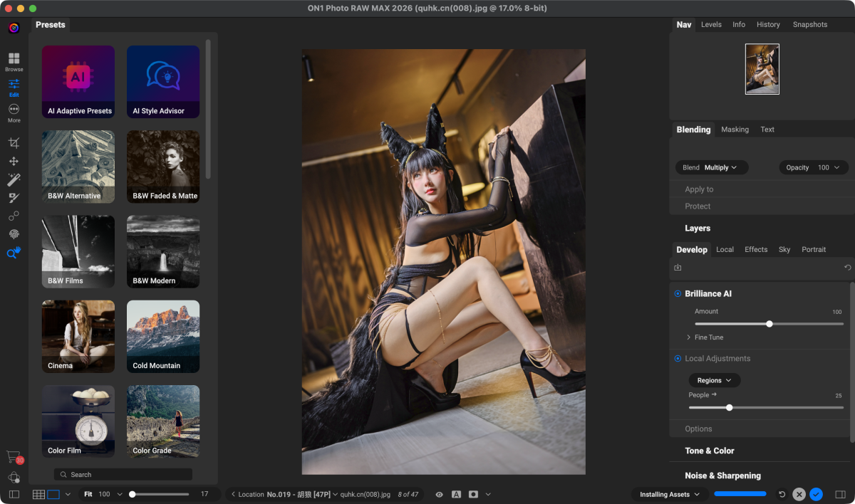The height and width of the screenshot is (504, 855).
Task: Click the reset arrow in Develop panel
Action: [x=847, y=268]
